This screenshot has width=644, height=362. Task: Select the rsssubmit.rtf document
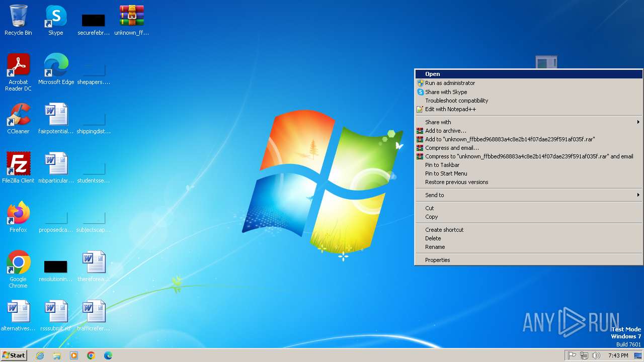point(56,316)
